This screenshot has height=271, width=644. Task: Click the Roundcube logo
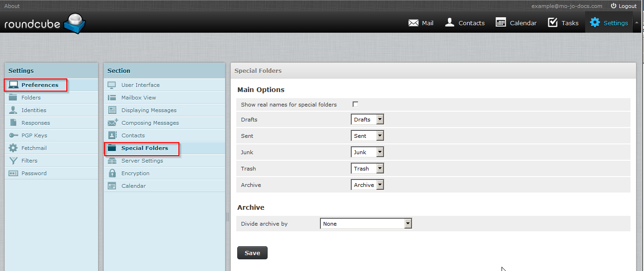45,23
